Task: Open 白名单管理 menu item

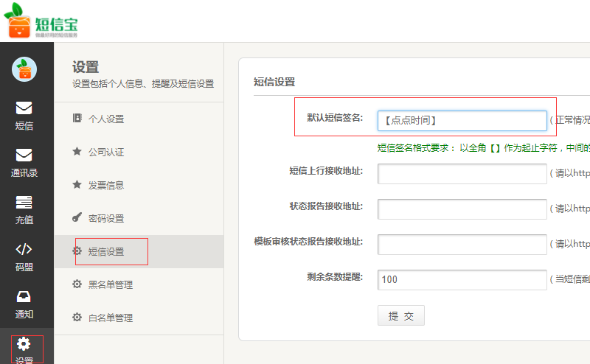Action: pos(110,318)
